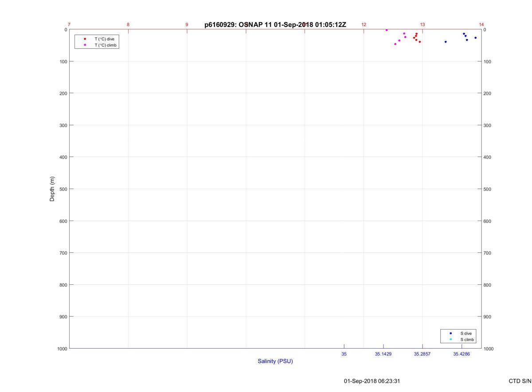
Task: Click the 'Depth (m)' axis label
Action: pyautogui.click(x=52, y=189)
